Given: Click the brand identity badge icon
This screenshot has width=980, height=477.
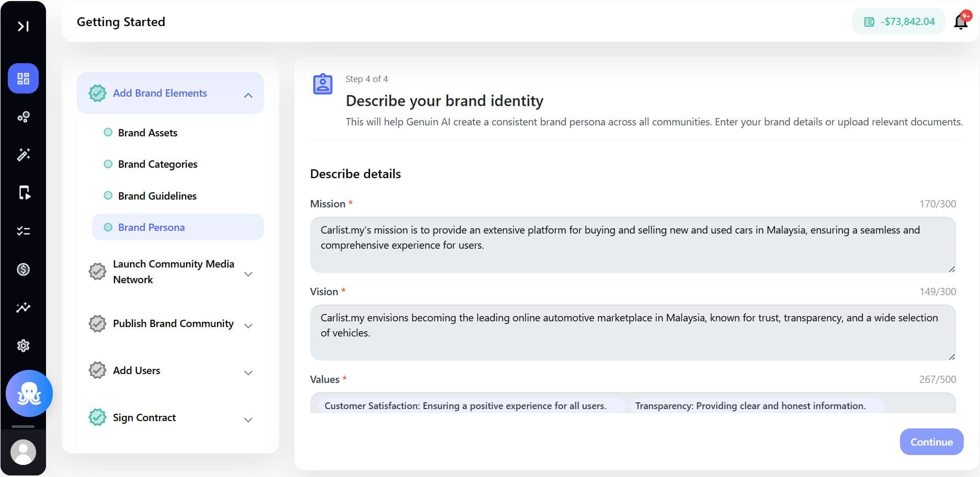Looking at the screenshot, I should click(323, 84).
